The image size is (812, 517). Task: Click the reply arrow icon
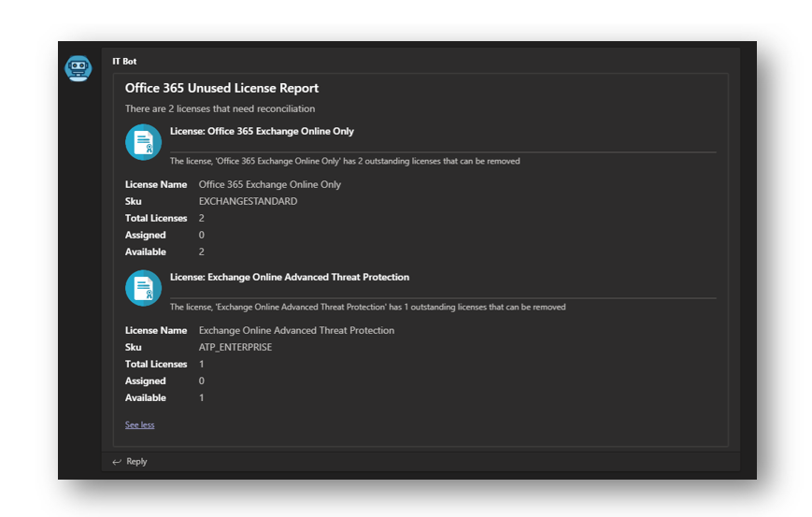[117, 462]
